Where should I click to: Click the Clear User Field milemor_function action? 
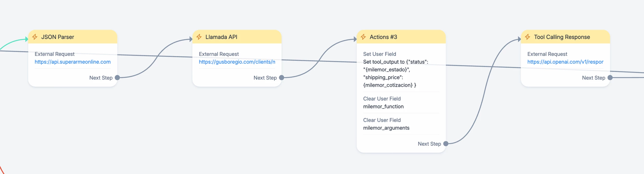383,106
